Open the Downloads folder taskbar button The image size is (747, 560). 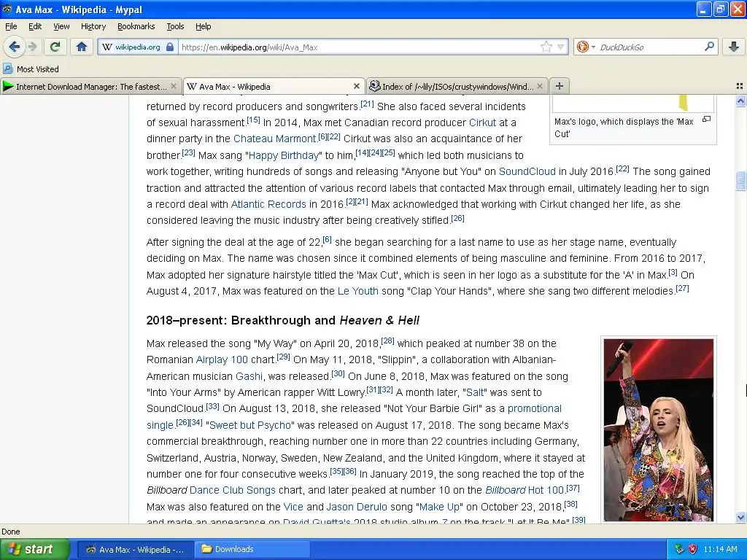[x=252, y=550]
